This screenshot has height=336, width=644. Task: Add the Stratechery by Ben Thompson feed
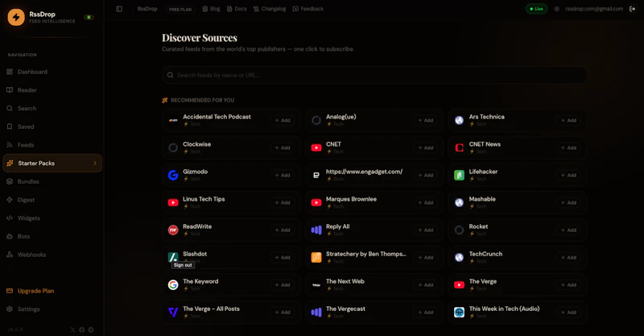tap(426, 258)
